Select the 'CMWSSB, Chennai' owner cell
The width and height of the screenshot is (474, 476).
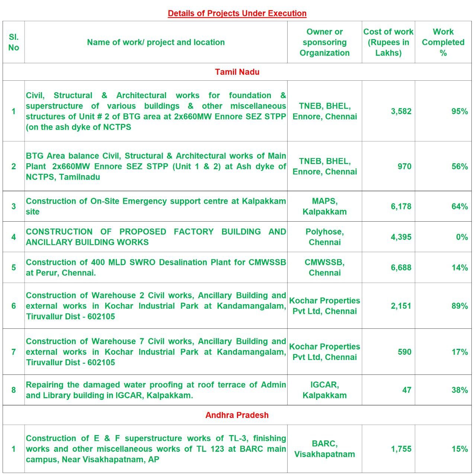(x=324, y=267)
